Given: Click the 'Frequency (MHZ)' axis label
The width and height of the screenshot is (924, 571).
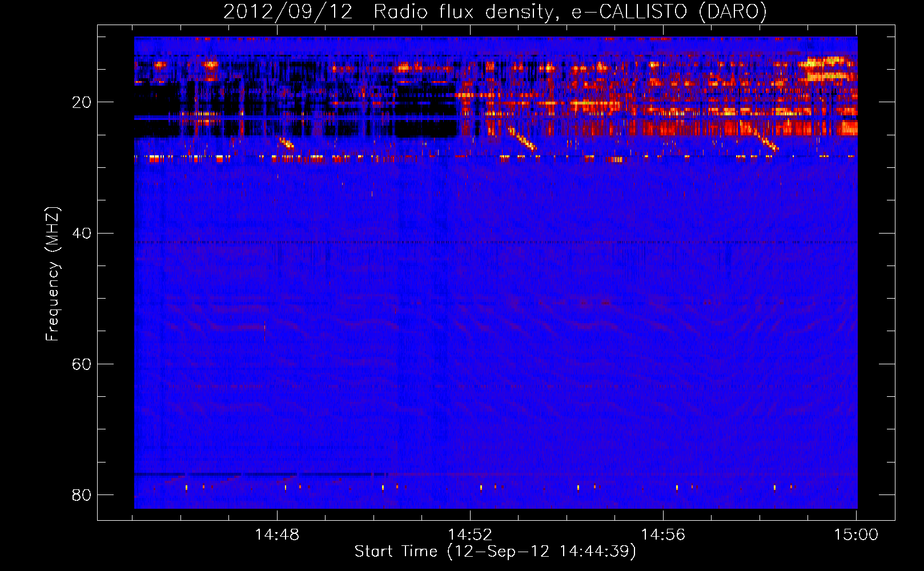Looking at the screenshot, I should (53, 274).
